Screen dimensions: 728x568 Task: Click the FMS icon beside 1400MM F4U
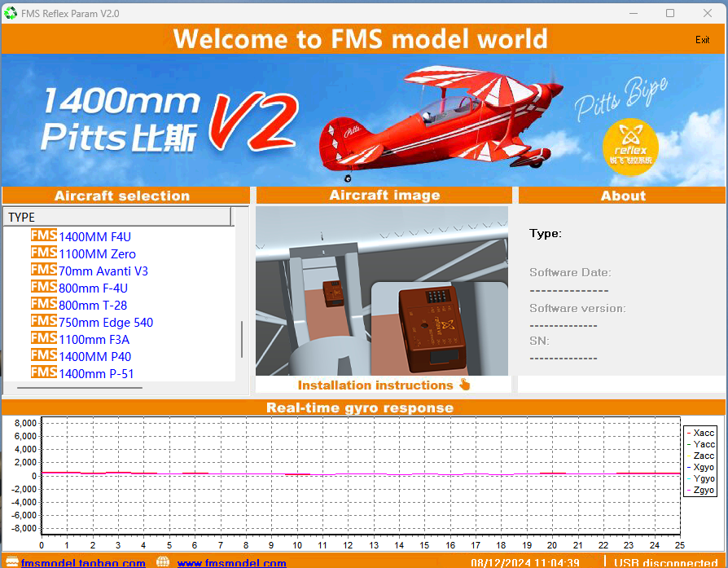(43, 236)
